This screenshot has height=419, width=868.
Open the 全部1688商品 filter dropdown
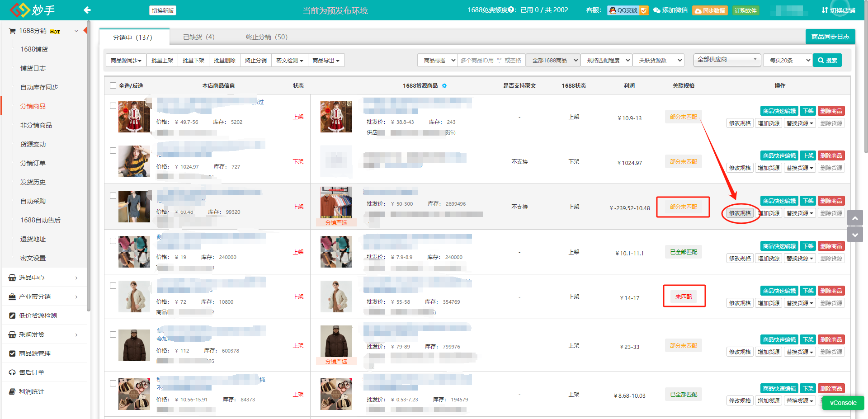553,60
